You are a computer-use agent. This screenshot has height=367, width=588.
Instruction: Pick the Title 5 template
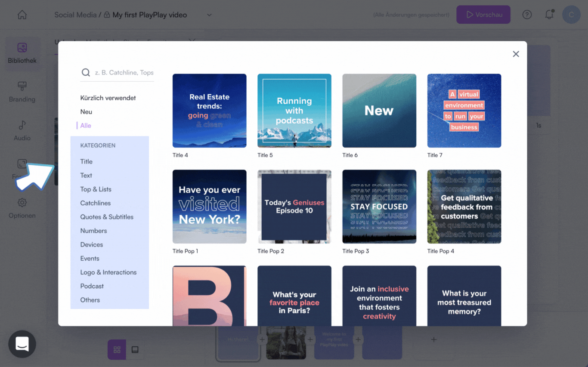(x=294, y=111)
